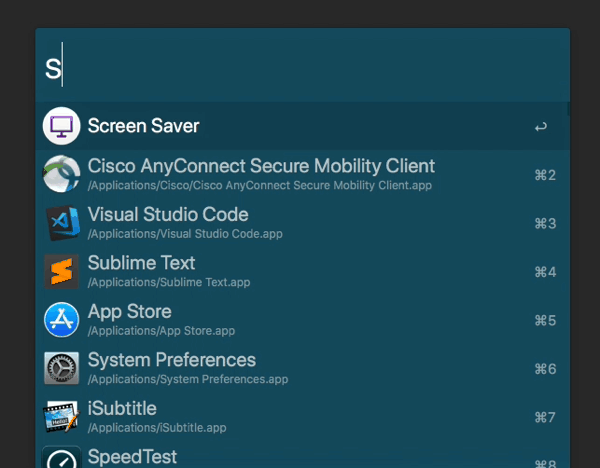Open the App Store result title

click(129, 311)
